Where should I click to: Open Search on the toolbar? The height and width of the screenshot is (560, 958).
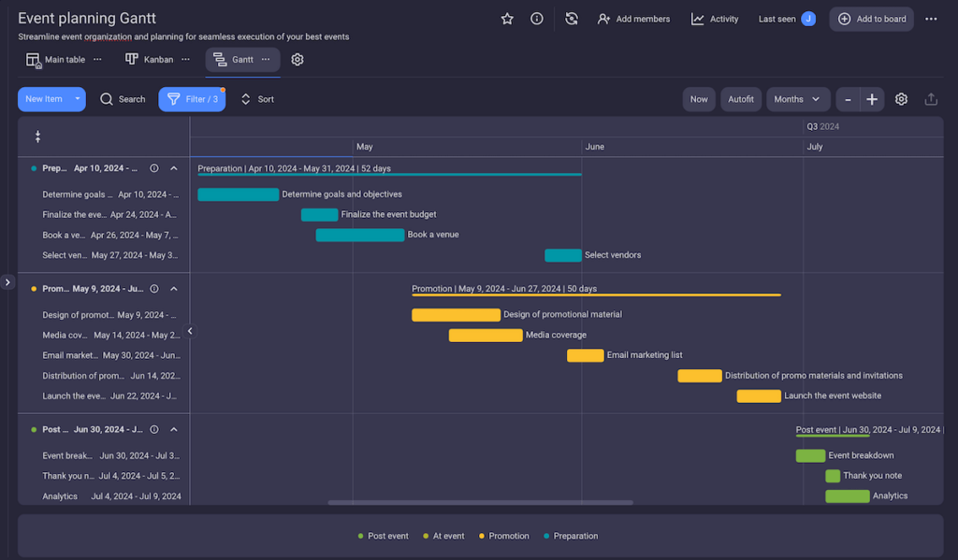[x=123, y=98]
